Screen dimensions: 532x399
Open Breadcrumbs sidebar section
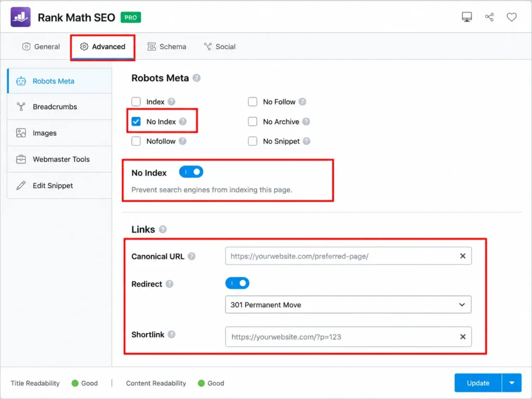tap(59, 107)
